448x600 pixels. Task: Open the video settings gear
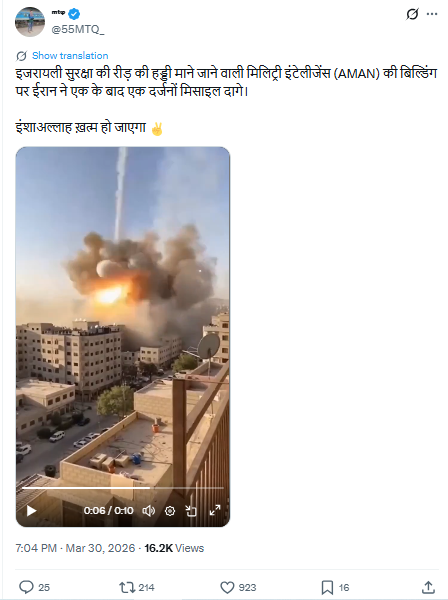170,511
